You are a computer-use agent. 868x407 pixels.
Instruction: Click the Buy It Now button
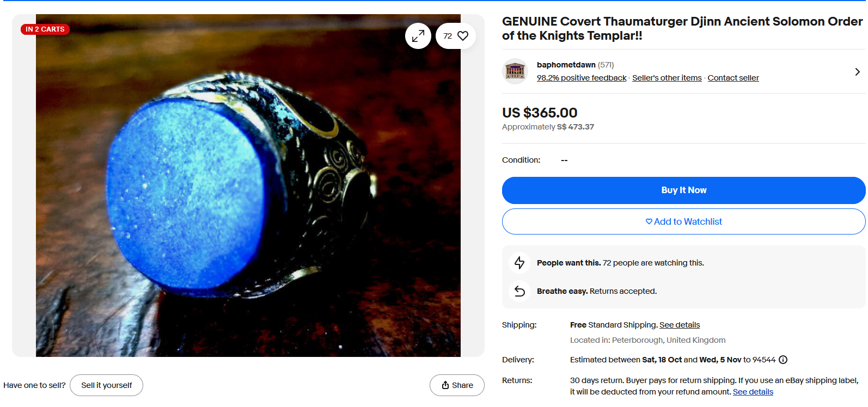[683, 190]
